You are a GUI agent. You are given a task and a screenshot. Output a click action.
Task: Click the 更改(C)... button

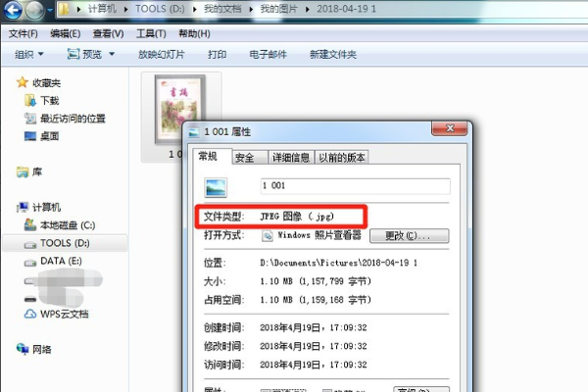tap(409, 235)
